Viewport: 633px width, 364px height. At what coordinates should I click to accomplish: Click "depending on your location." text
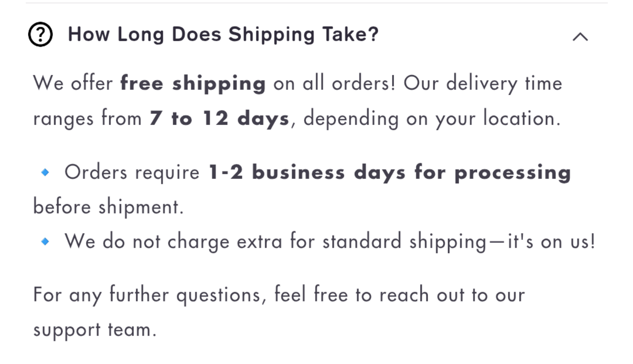pos(432,119)
